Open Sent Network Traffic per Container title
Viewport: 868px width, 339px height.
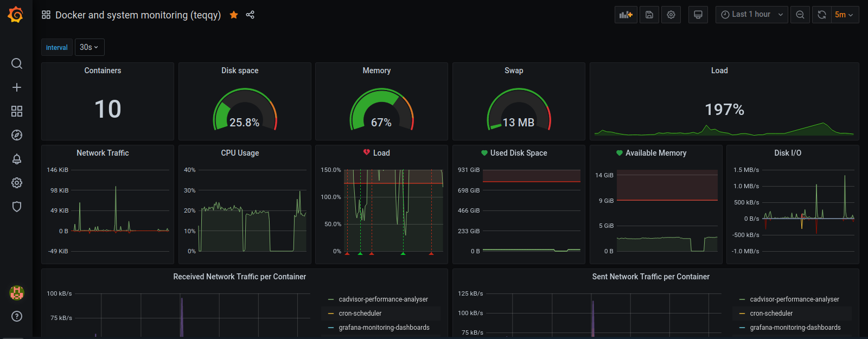pos(651,277)
